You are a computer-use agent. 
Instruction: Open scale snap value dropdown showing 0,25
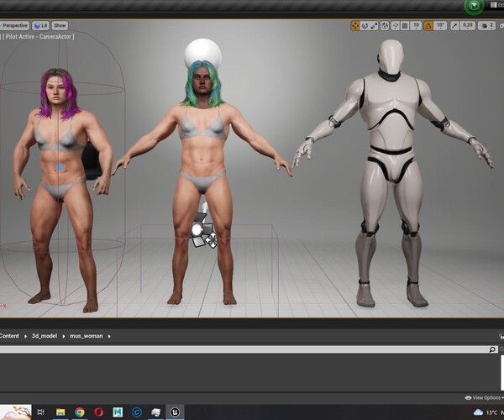click(468, 26)
